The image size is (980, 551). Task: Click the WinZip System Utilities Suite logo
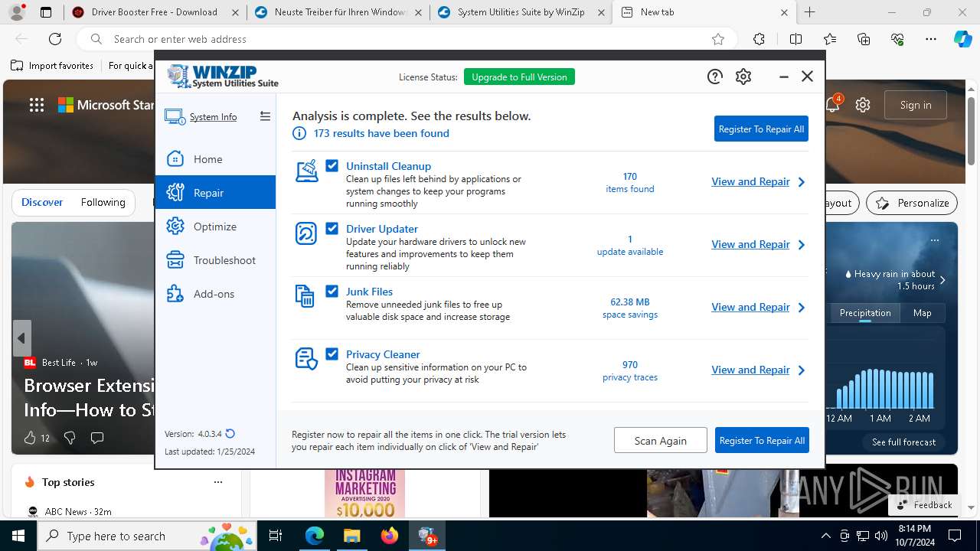click(222, 77)
